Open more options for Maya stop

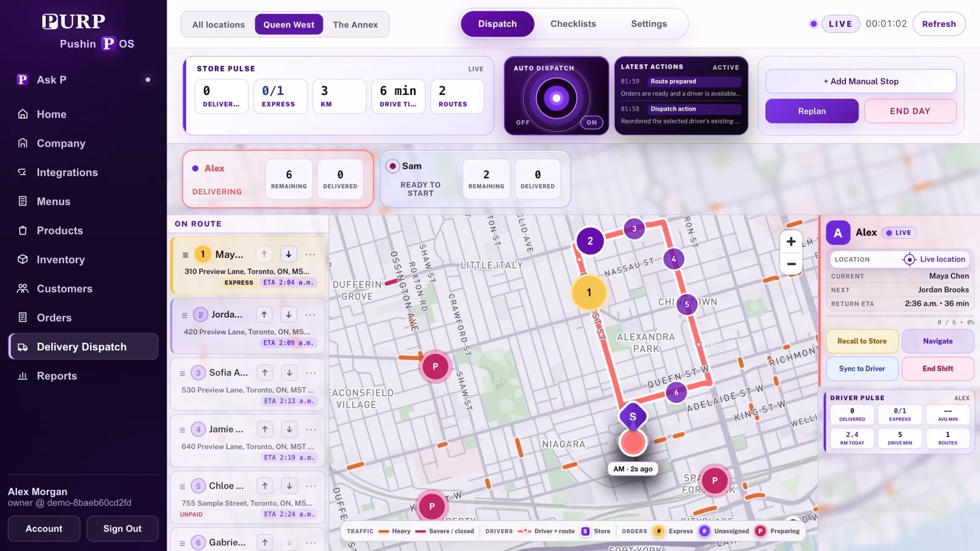311,254
